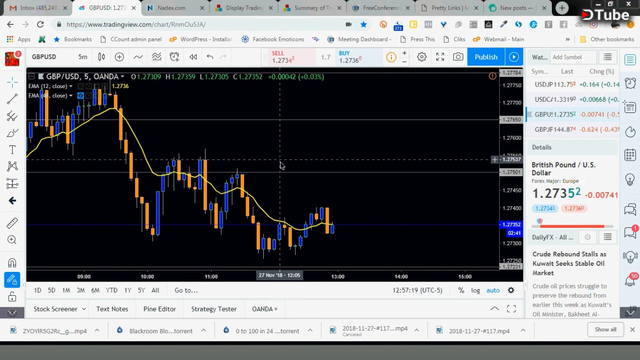The image size is (640, 360).
Task: Open the Strategy Tester tab
Action: [x=214, y=309]
